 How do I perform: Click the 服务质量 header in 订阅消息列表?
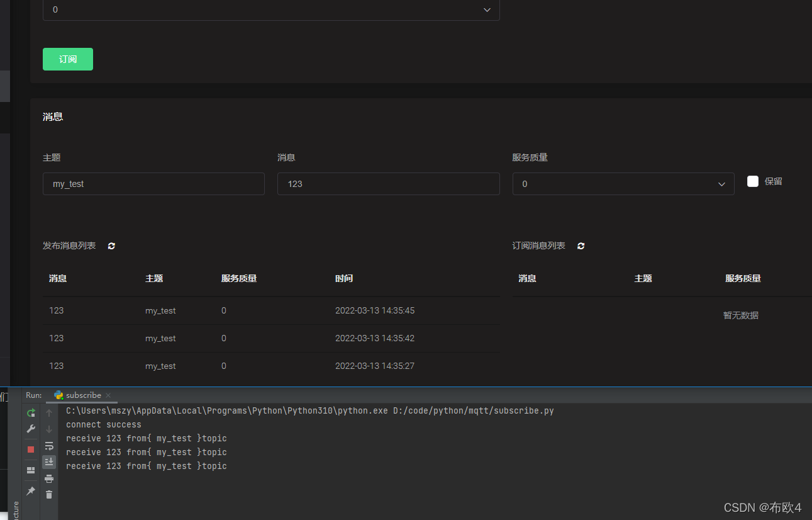(743, 278)
